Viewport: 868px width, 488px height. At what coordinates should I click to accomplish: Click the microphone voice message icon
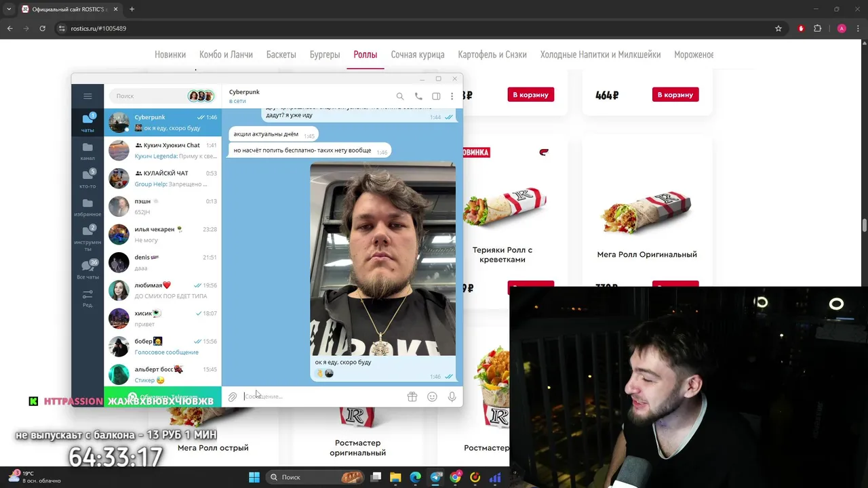(452, 396)
